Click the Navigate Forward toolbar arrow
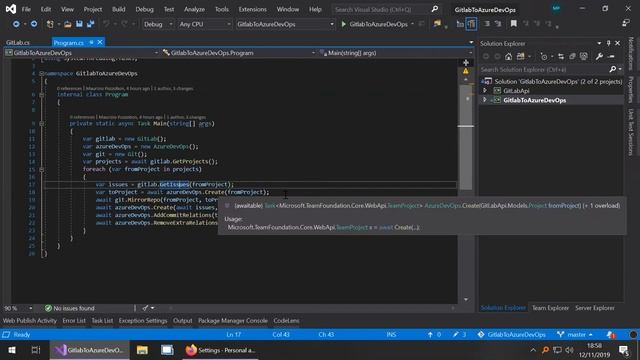Viewport: 640px width, 360px height. click(x=34, y=24)
